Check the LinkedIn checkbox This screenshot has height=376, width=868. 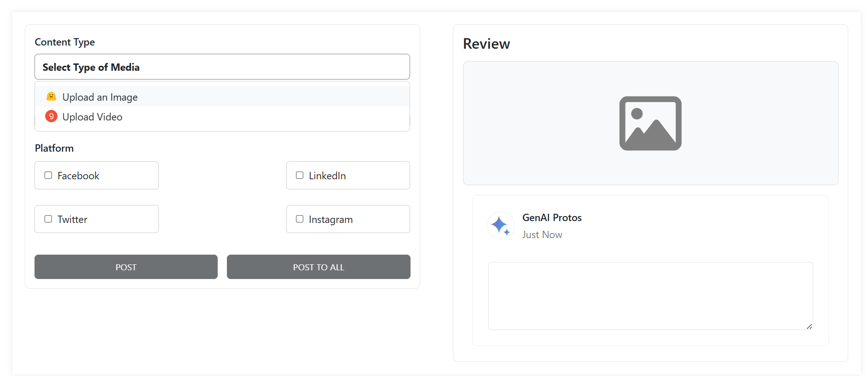[300, 175]
